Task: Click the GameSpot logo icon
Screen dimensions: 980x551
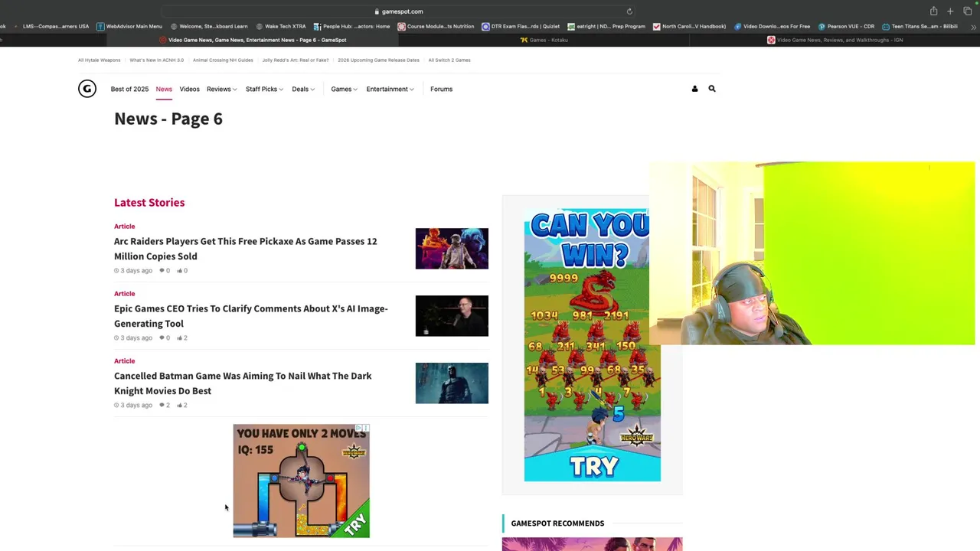Action: (x=87, y=89)
